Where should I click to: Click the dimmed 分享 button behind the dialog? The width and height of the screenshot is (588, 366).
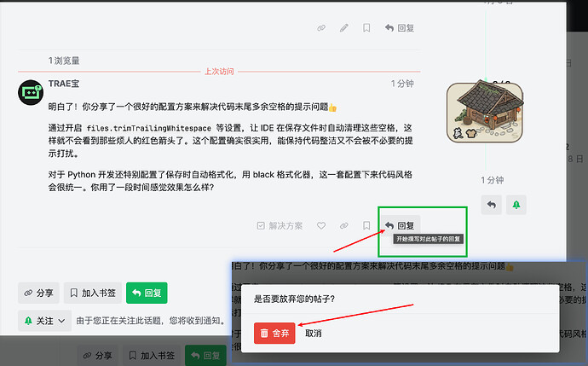99,356
